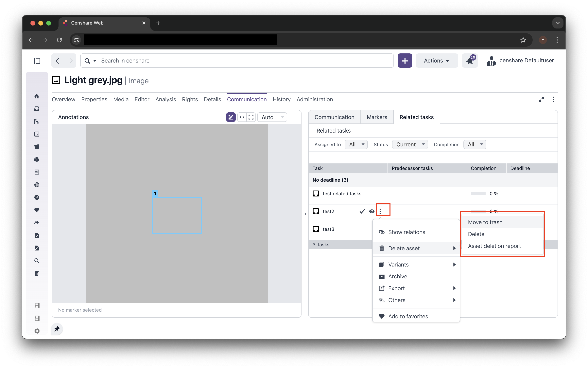Select Move to trash menu entry

tap(485, 222)
